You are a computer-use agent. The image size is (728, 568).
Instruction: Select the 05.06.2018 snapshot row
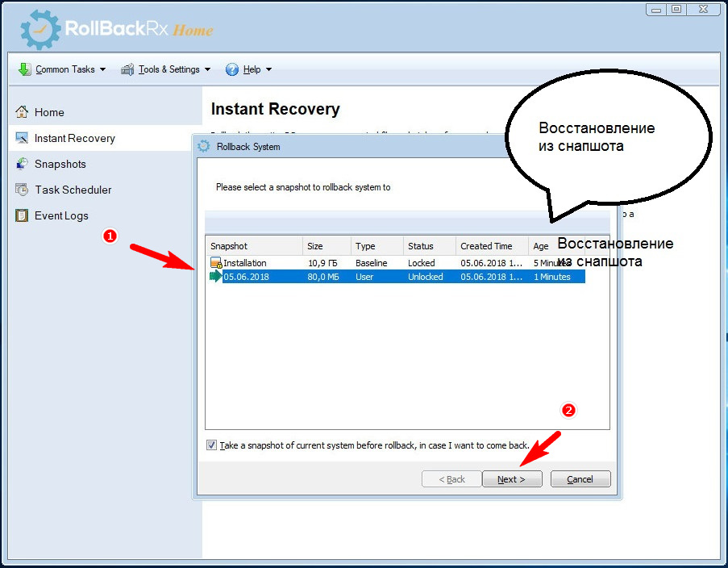[397, 277]
